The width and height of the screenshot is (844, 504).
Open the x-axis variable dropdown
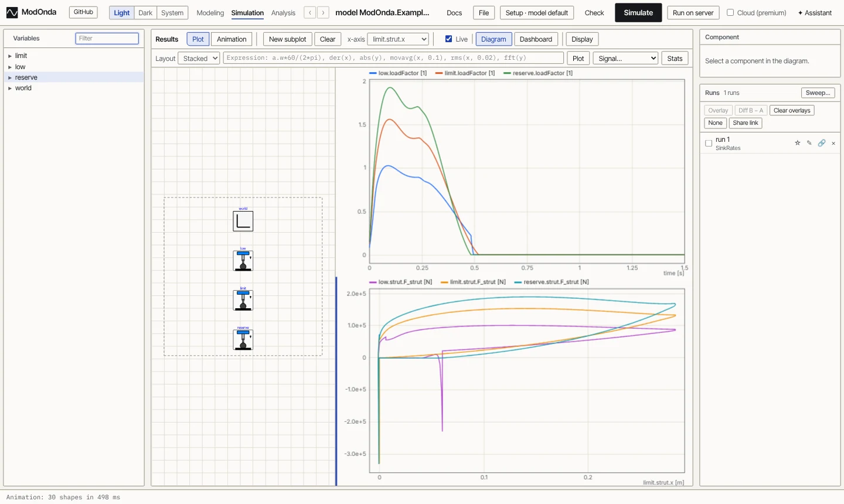[x=398, y=39]
